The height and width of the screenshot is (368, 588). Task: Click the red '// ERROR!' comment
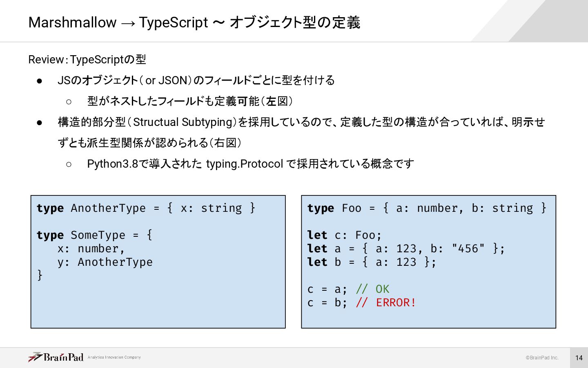pyautogui.click(x=386, y=303)
